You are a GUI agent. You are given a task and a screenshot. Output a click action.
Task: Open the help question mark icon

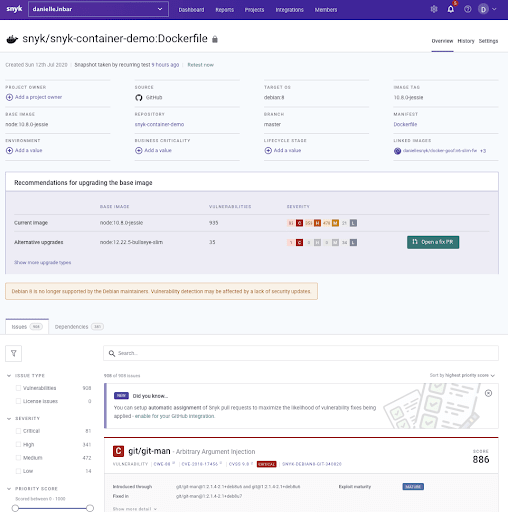coord(468,9)
